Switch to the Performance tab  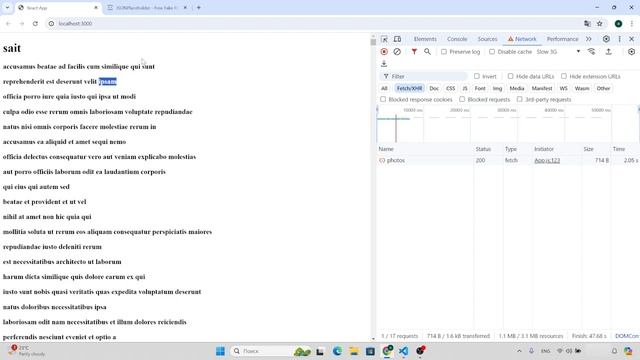click(562, 39)
